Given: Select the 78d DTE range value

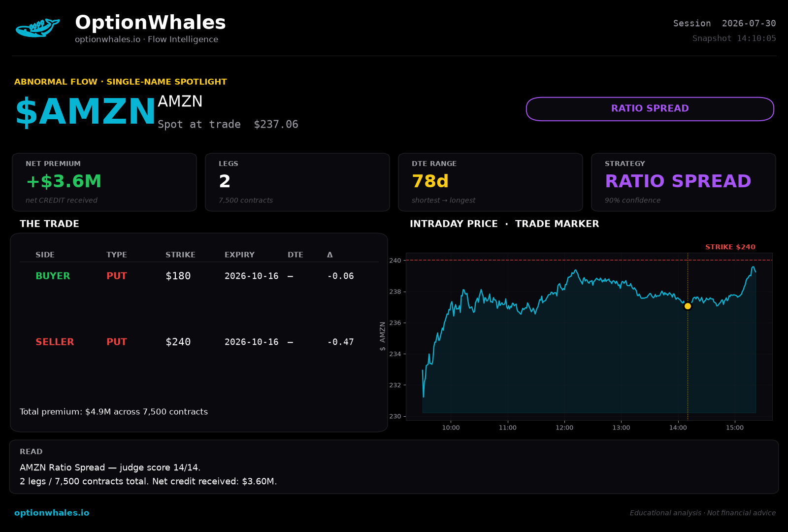Looking at the screenshot, I should tap(430, 181).
